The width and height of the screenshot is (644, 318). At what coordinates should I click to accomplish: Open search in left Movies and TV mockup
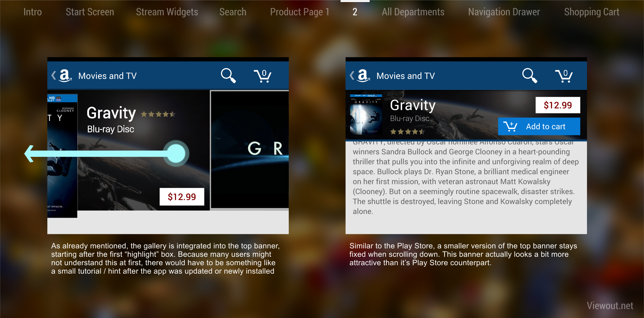(228, 75)
